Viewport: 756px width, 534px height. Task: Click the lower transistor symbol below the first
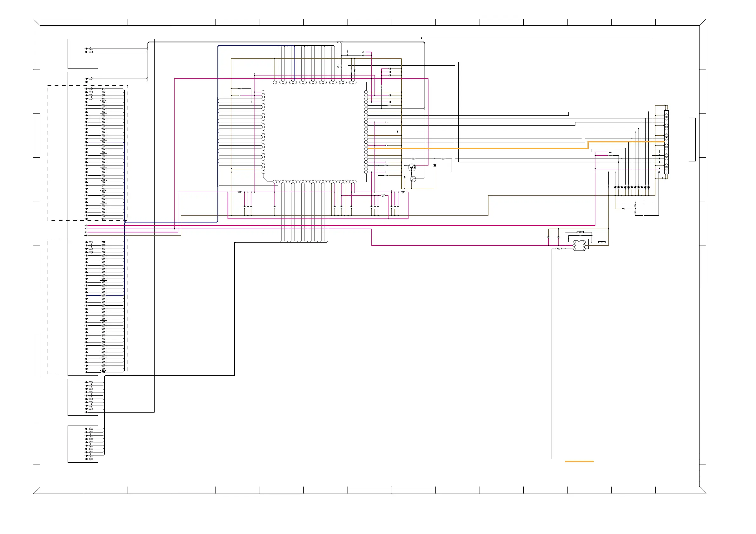413,179
